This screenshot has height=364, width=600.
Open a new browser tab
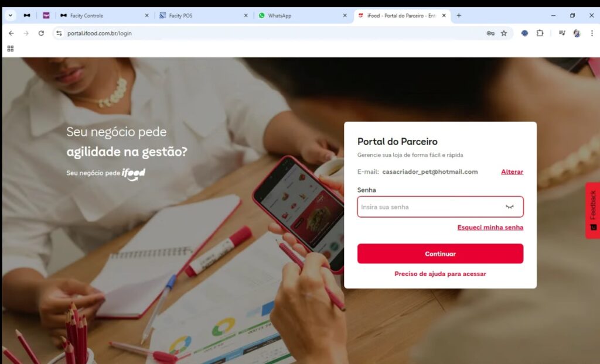click(x=459, y=16)
